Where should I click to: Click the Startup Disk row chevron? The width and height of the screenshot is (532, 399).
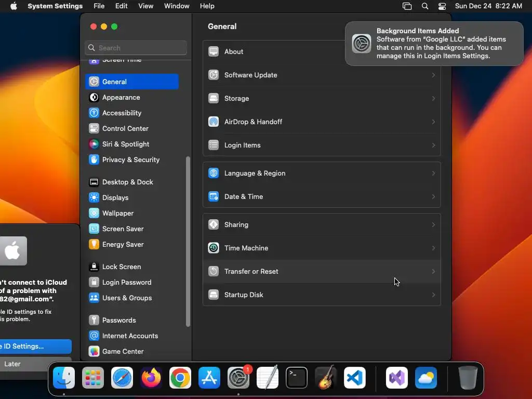click(433, 295)
